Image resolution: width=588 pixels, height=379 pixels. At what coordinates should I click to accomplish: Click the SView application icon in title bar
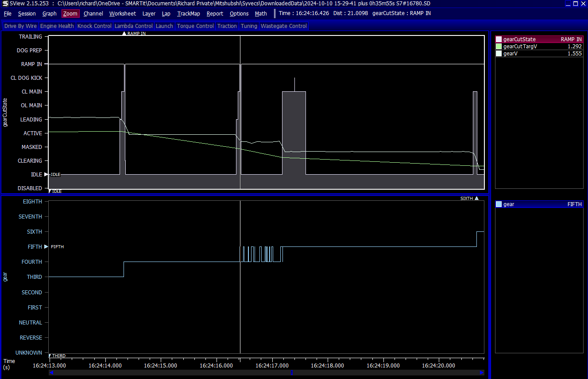click(x=4, y=4)
